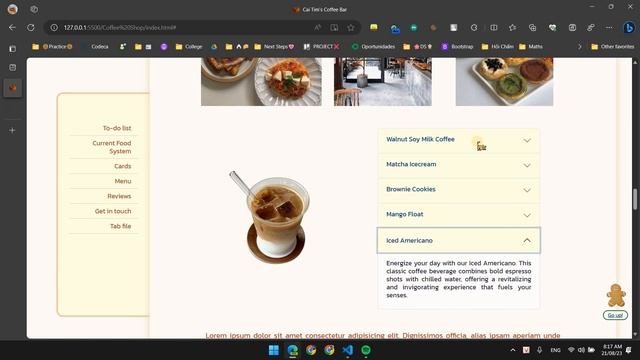Go to Current Food System section
This screenshot has width=640, height=360.
coord(112,147)
